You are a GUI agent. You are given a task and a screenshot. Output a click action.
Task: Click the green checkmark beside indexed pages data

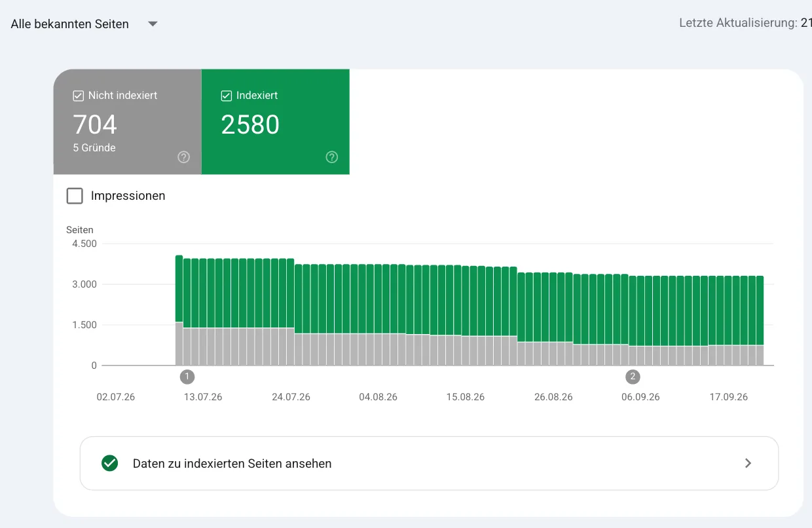point(110,463)
